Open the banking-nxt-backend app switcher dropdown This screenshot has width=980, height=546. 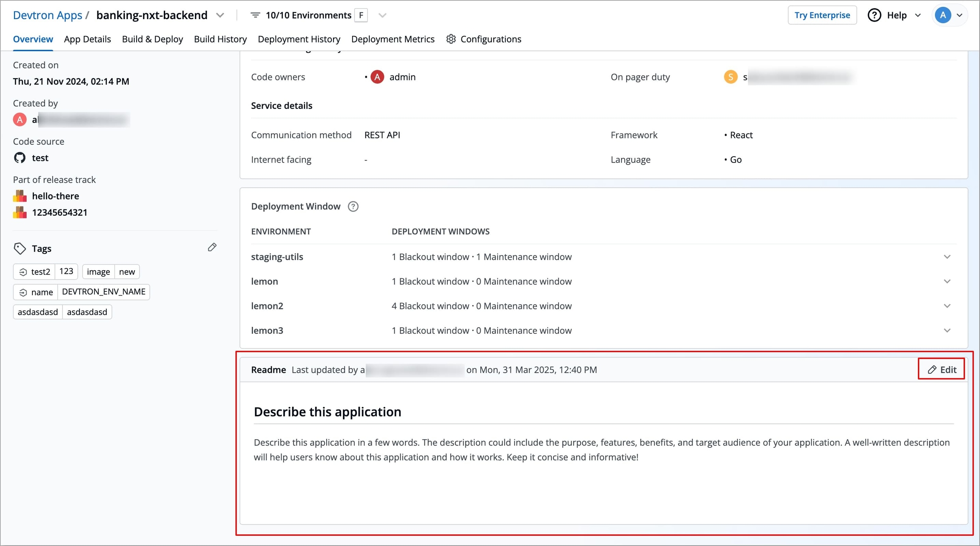click(x=220, y=15)
